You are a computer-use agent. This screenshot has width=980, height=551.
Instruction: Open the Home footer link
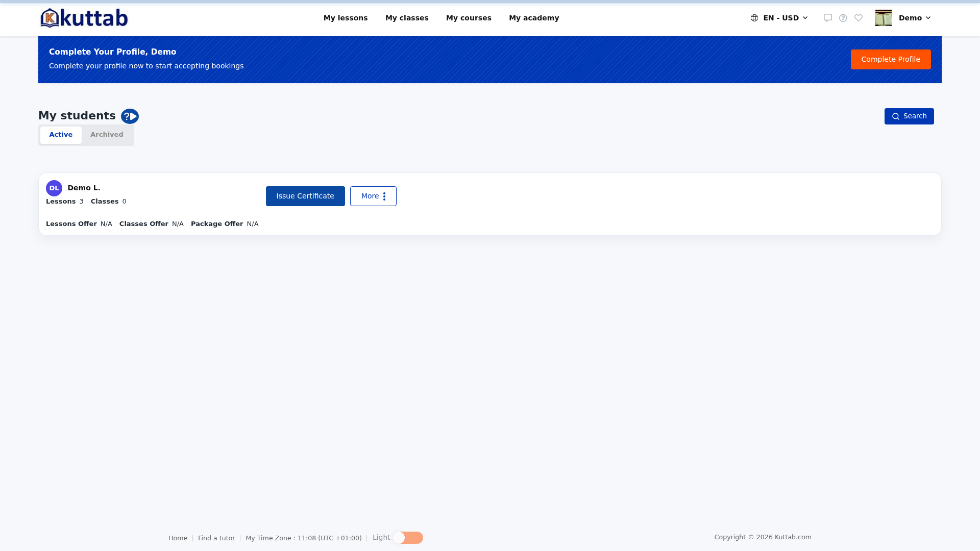[178, 538]
